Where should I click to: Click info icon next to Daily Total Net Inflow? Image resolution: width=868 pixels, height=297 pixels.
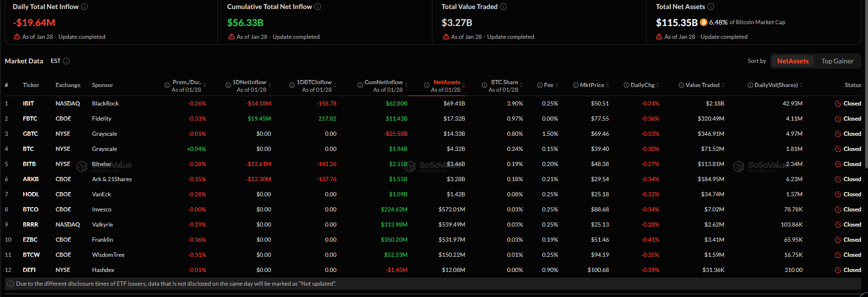(x=84, y=7)
